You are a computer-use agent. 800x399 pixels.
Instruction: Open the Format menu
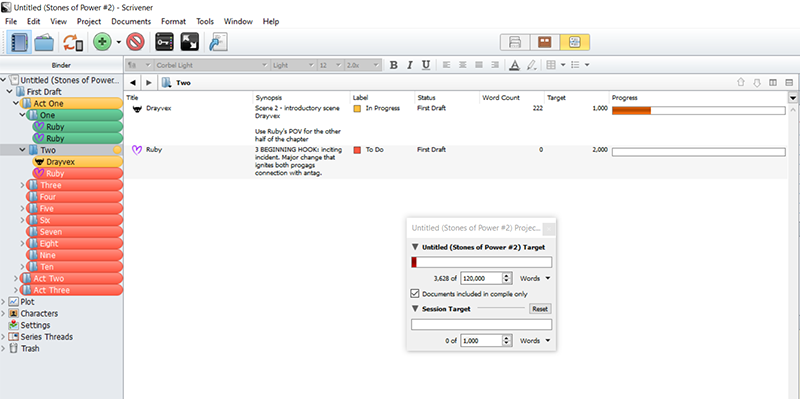pos(173,21)
